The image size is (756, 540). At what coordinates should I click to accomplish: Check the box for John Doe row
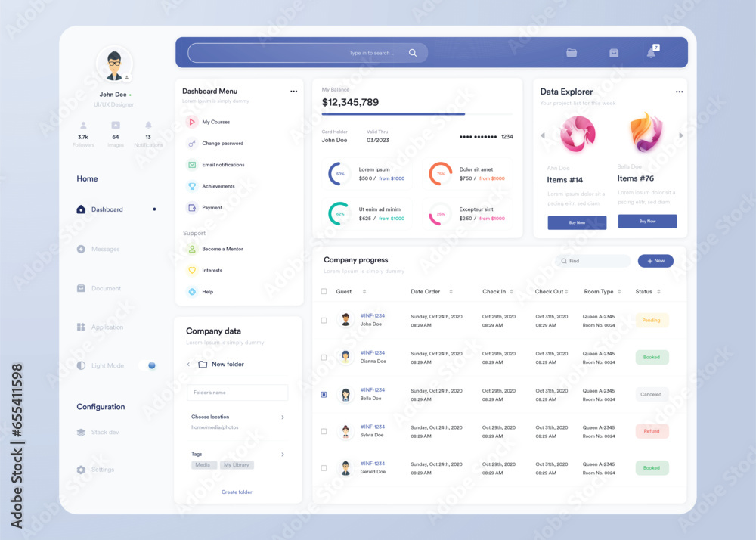pos(324,320)
